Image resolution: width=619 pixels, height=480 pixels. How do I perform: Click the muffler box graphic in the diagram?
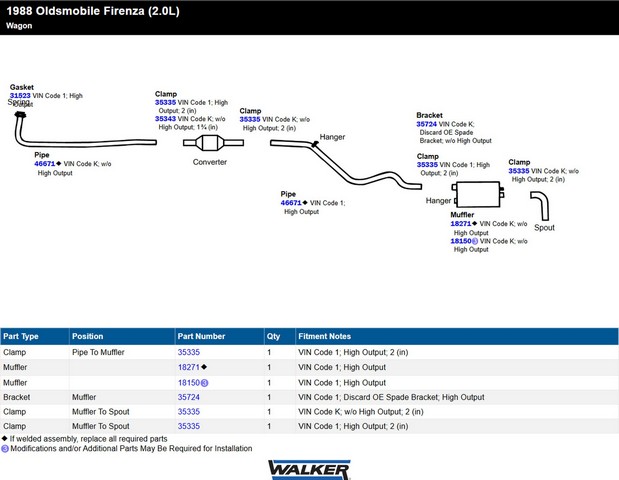[477, 195]
